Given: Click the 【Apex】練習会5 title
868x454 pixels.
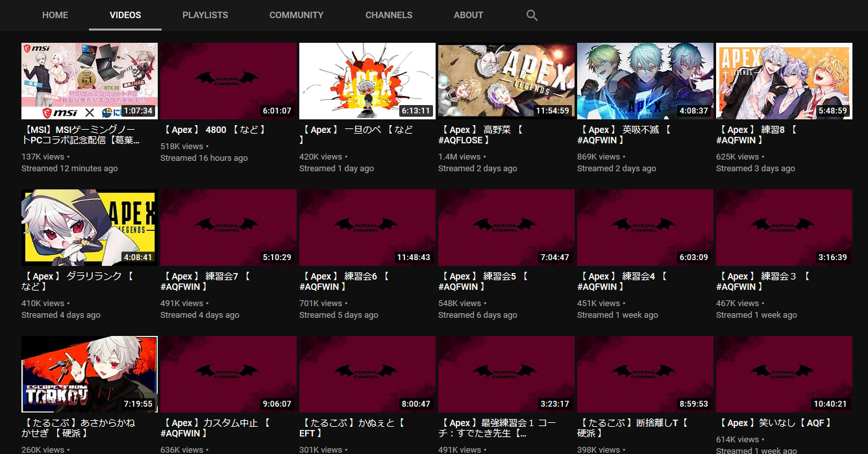Looking at the screenshot, I should coord(484,281).
